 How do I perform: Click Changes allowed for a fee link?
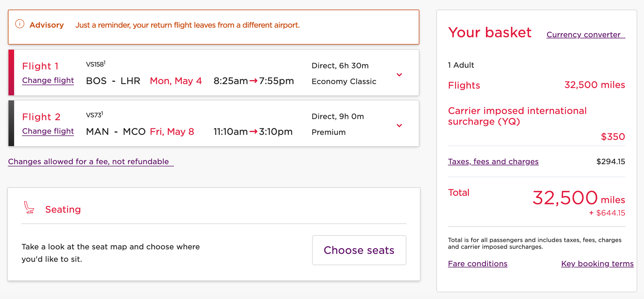point(89,161)
